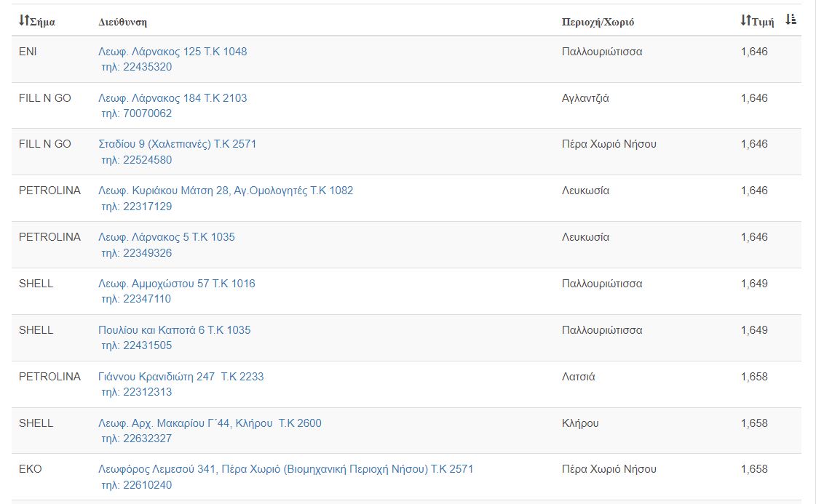Click phone number 22610240 for EKO
Screen dimensions: 816x504
137,485
